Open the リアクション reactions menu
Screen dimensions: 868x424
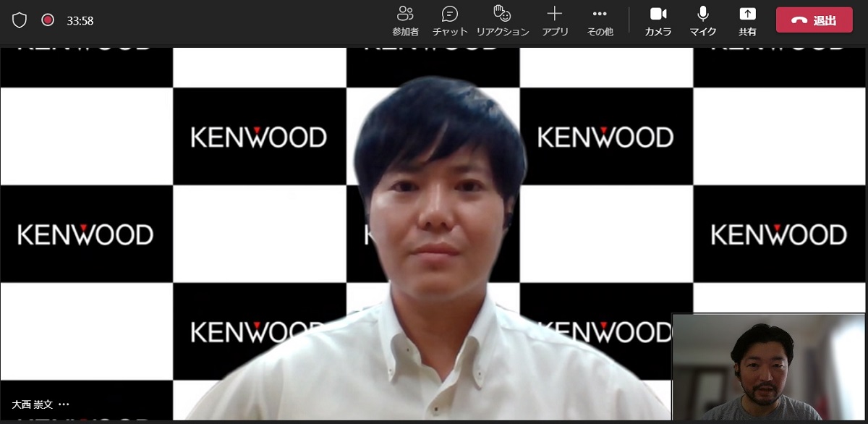point(502,21)
